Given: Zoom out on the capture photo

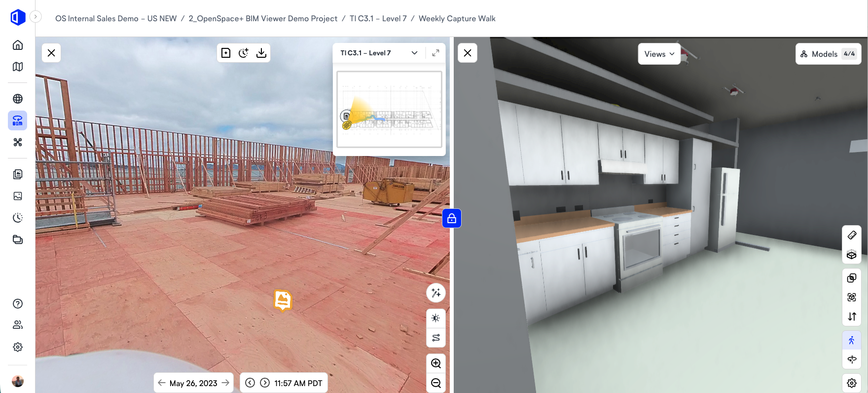Looking at the screenshot, I should (436, 383).
